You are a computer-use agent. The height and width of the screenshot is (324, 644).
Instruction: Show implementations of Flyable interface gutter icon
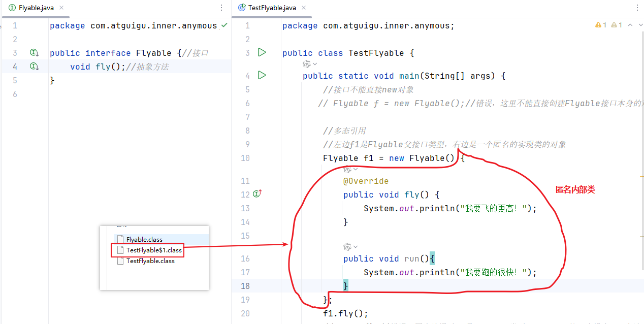34,52
